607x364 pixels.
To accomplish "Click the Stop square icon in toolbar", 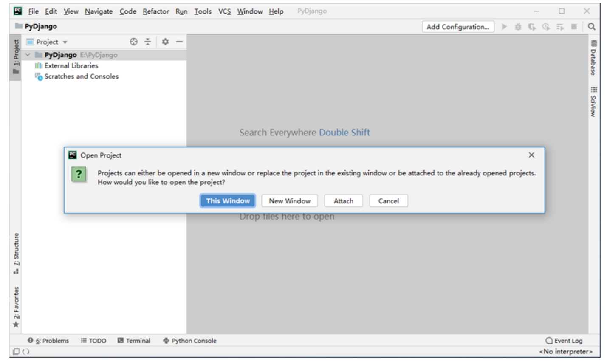I will (x=574, y=27).
